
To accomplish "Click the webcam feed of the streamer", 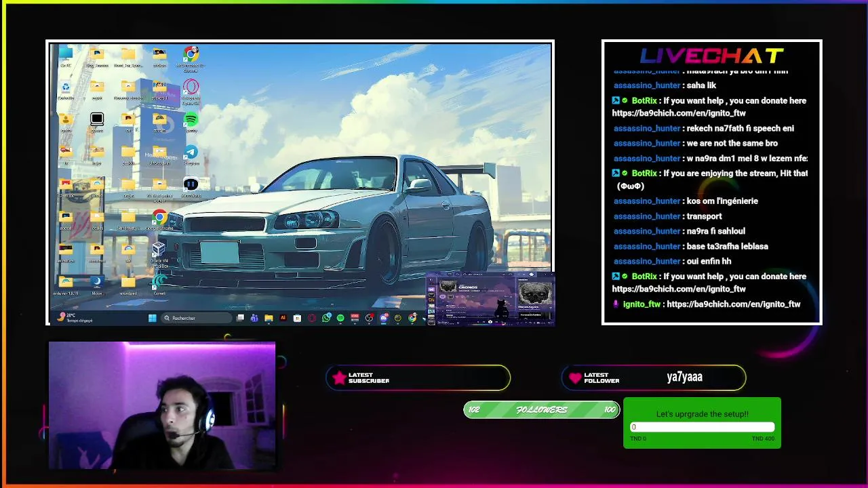I will (x=162, y=405).
